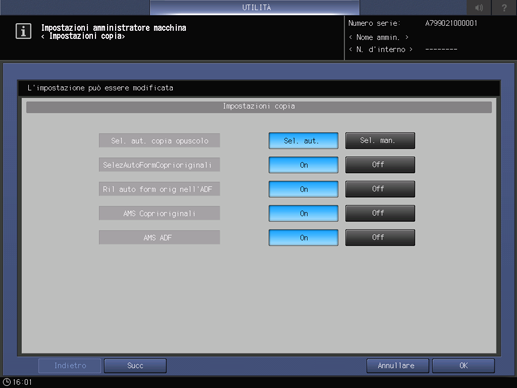Click the N. d'interno field label

(x=381, y=50)
